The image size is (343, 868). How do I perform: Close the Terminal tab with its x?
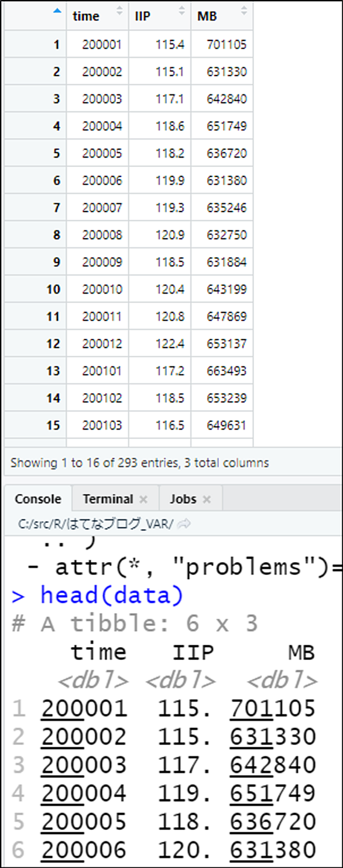(x=143, y=499)
